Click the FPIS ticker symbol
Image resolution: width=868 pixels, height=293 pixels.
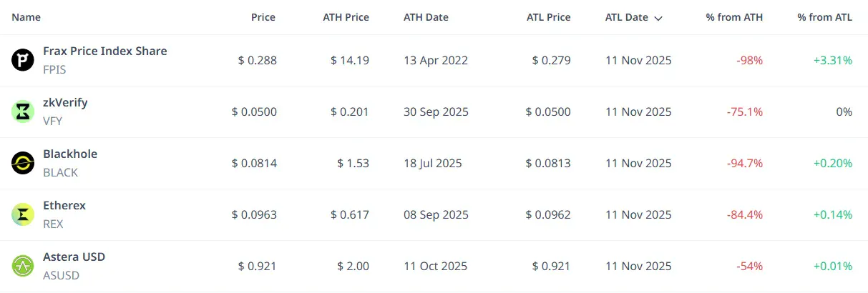tap(54, 70)
